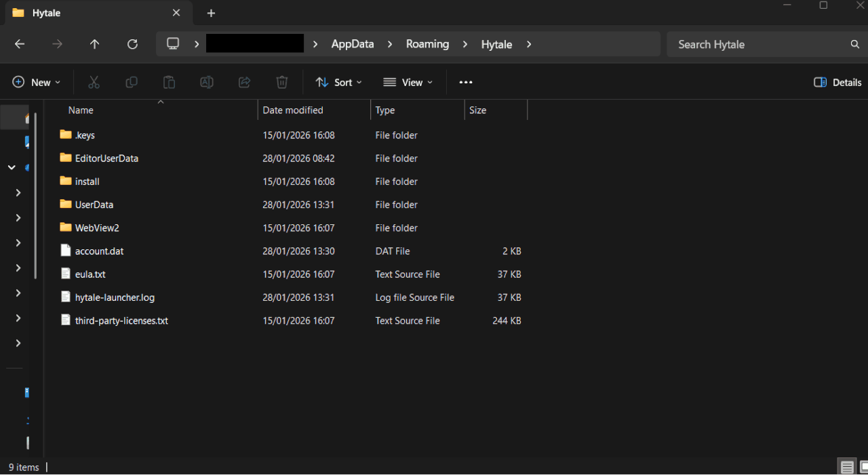Click the .keys folder icon
Image resolution: width=868 pixels, height=475 pixels.
pos(66,135)
